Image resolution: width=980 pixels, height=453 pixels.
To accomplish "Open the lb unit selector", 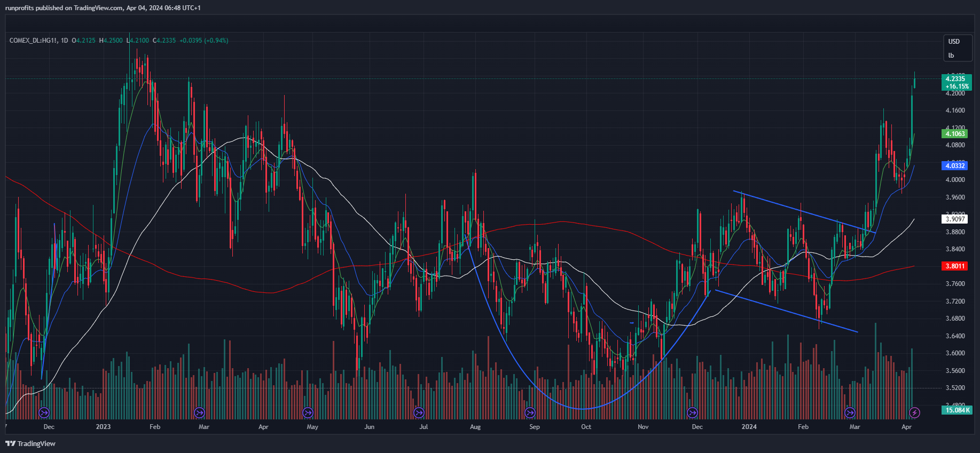I will tap(951, 55).
